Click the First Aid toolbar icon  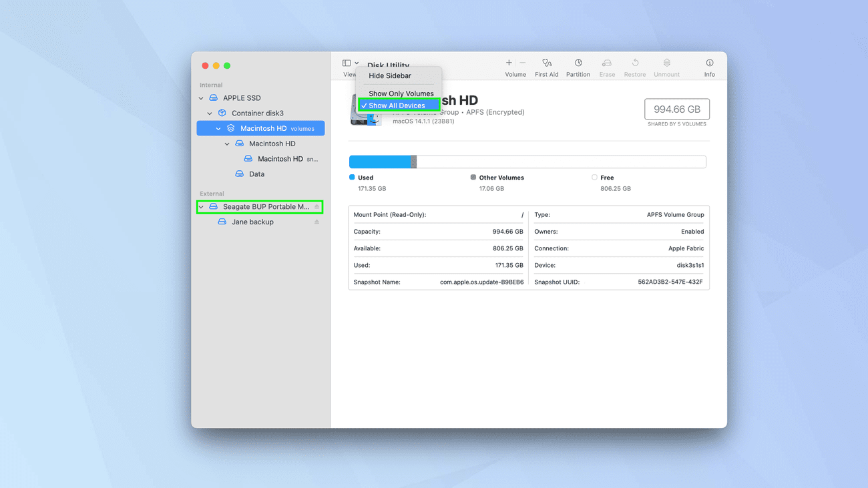pyautogui.click(x=546, y=63)
